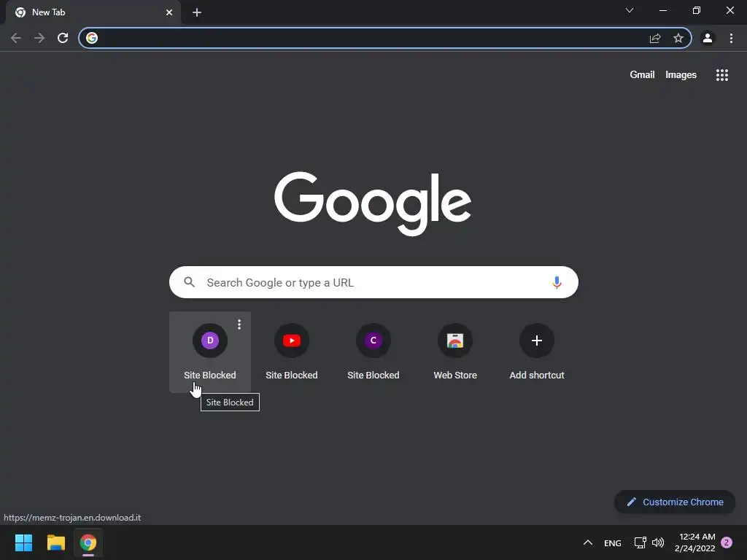747x560 pixels.
Task: Open the purple C Site Blocked shortcut
Action: click(x=373, y=352)
